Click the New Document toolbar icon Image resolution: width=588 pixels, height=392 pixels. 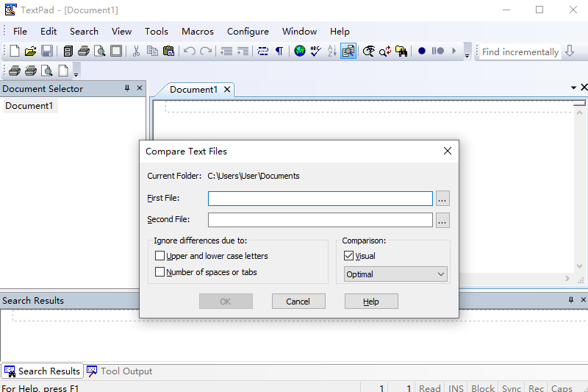coord(15,51)
